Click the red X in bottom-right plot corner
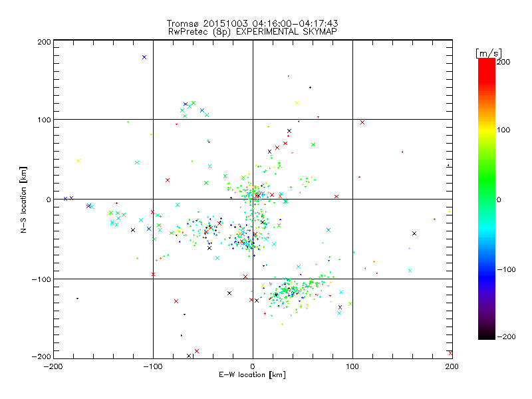This screenshot has width=532, height=399. (x=450, y=353)
